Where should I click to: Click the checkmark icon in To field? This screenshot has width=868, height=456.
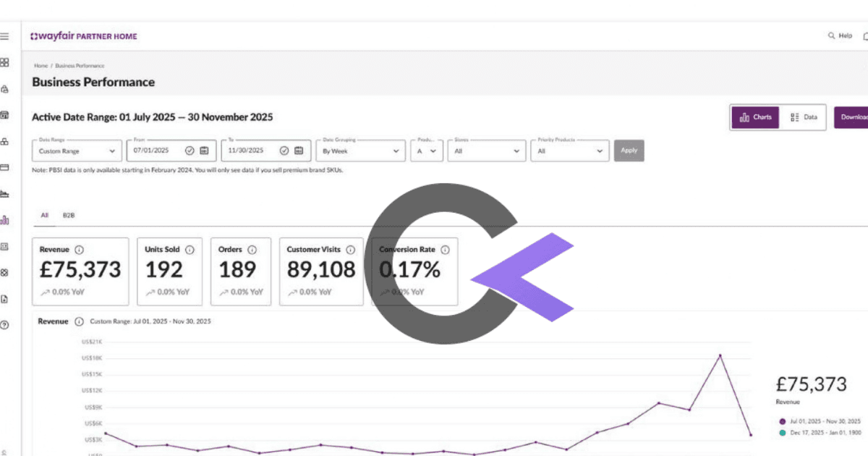click(x=284, y=151)
